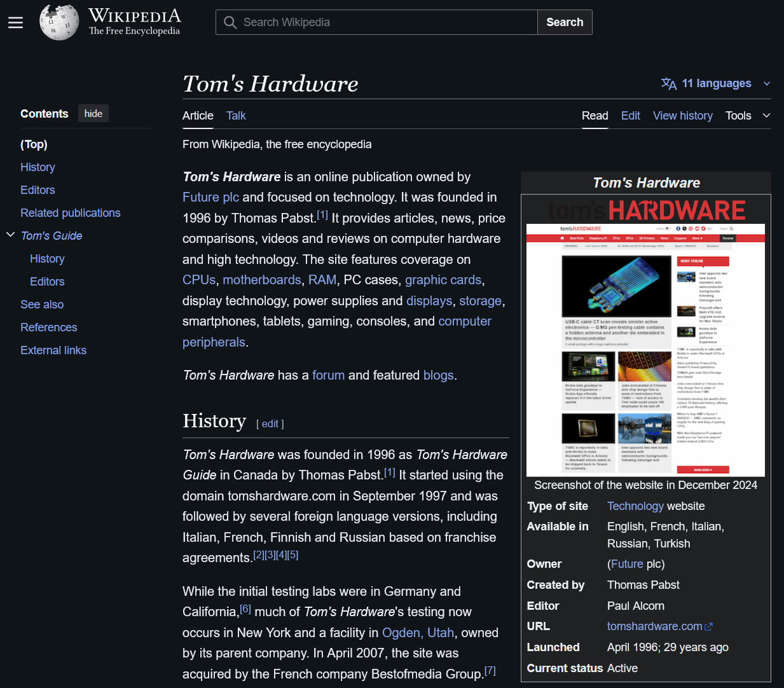Switch to the Talk tab

coord(235,116)
